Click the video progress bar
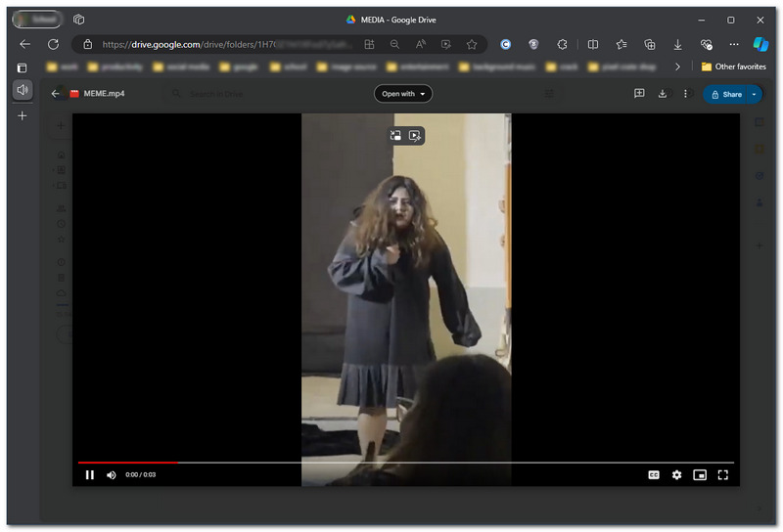The width and height of the screenshot is (783, 532). click(x=405, y=462)
